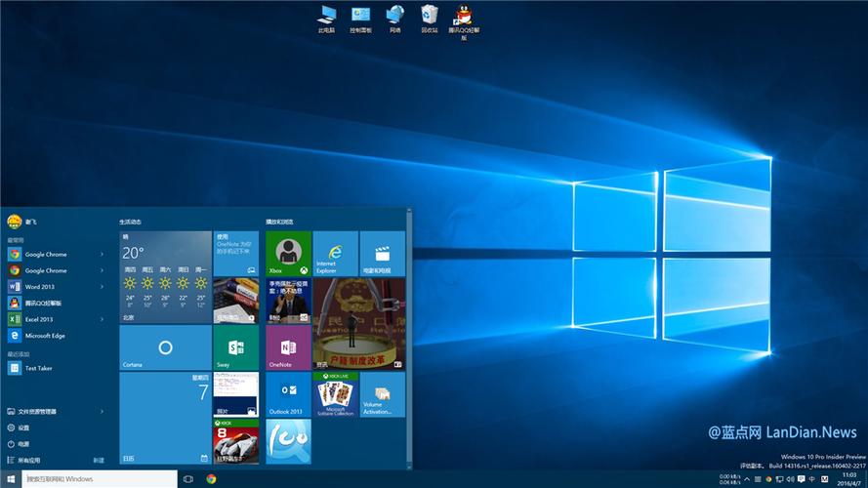Click the Chrome icon beside Task View

pyautogui.click(x=211, y=479)
